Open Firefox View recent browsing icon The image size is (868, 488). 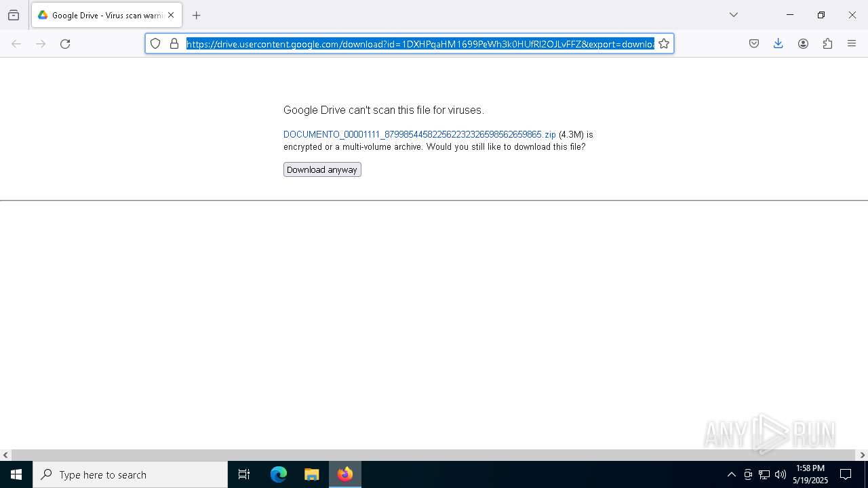[x=14, y=15]
